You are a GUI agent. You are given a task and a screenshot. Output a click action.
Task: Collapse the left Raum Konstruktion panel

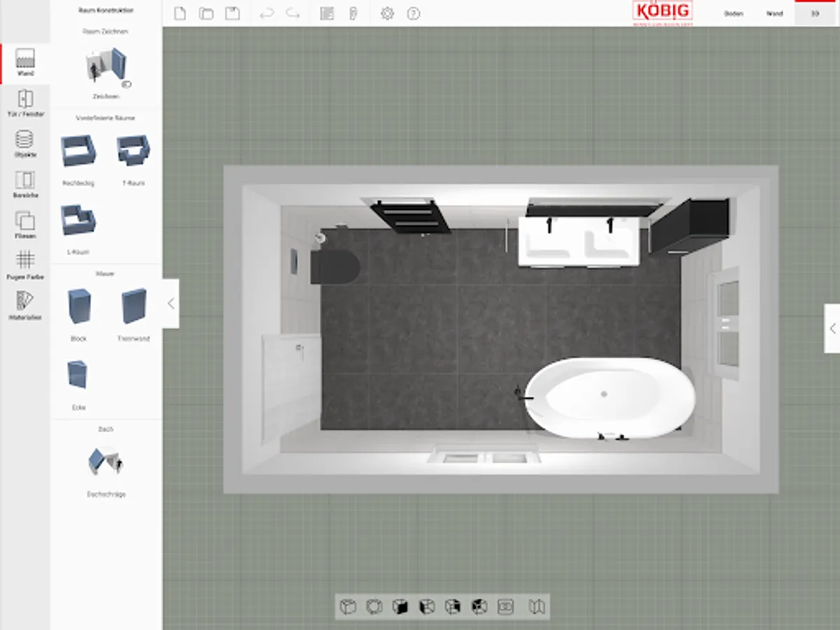(x=171, y=303)
